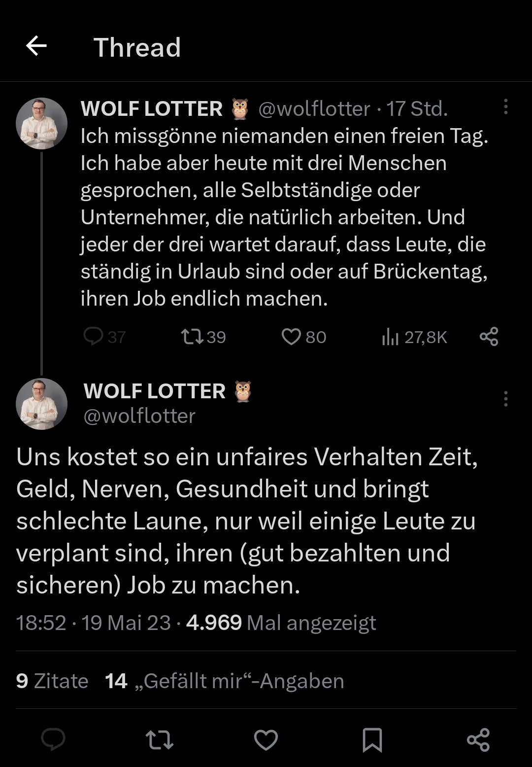The width and height of the screenshot is (532, 767).
Task: Share the main tweet from bottom bar
Action: pyautogui.click(x=478, y=739)
